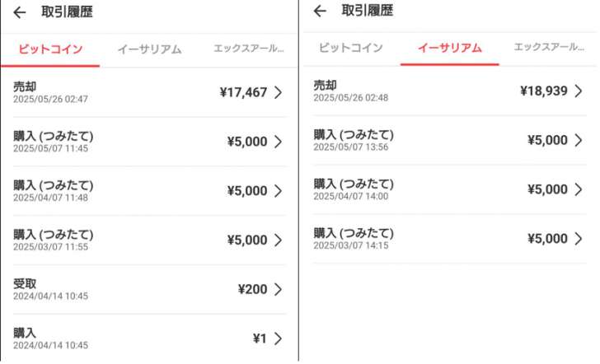This screenshot has width=600, height=364.
Task: Go back using right panel's arrow icon
Action: pos(320,11)
